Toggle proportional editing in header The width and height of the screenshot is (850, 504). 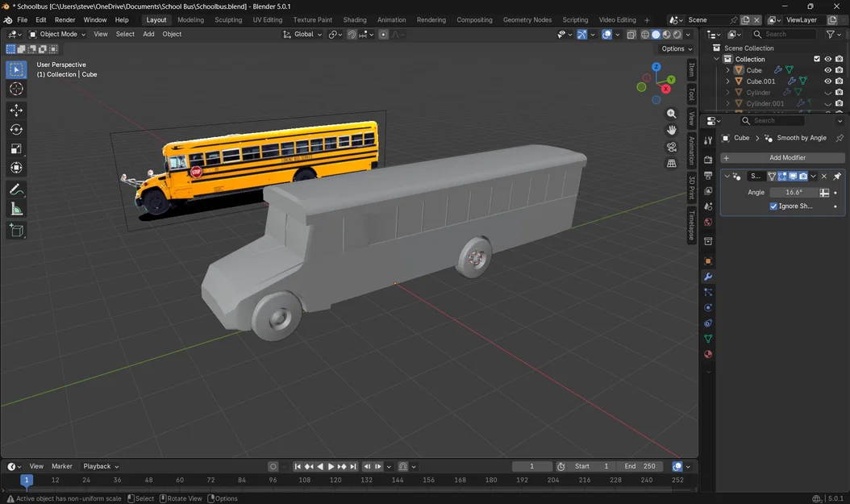click(x=383, y=34)
